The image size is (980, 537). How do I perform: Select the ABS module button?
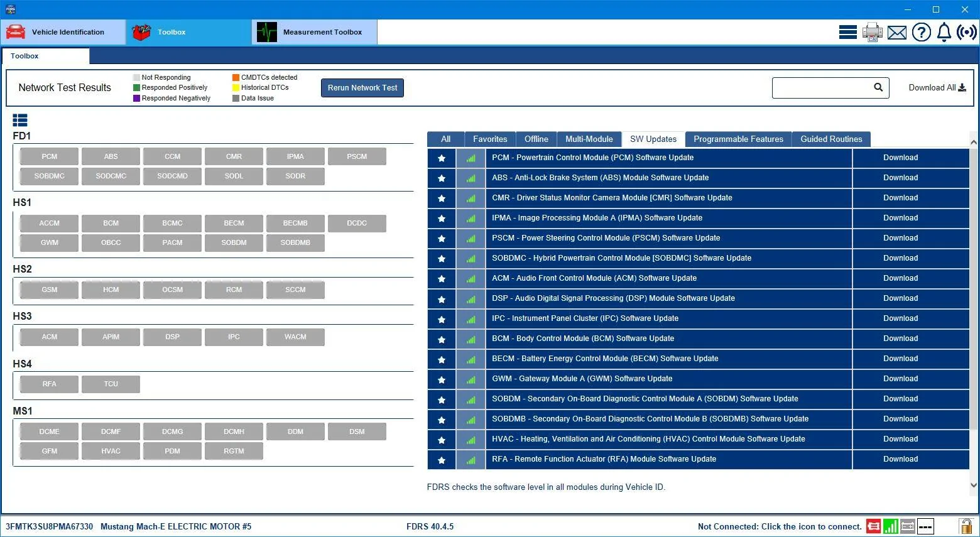click(111, 156)
